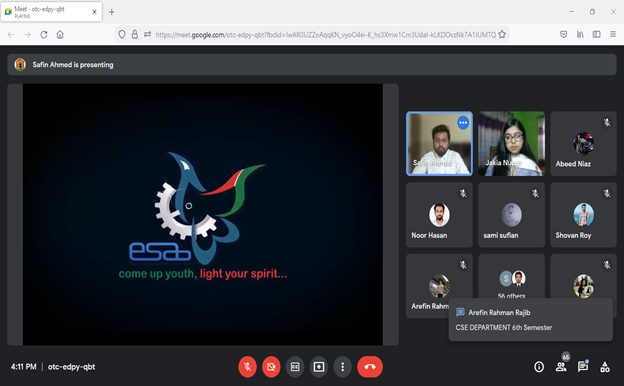Open options on Safin Ahmed's video tile
Viewport: 624px width, 386px height.
coord(463,123)
